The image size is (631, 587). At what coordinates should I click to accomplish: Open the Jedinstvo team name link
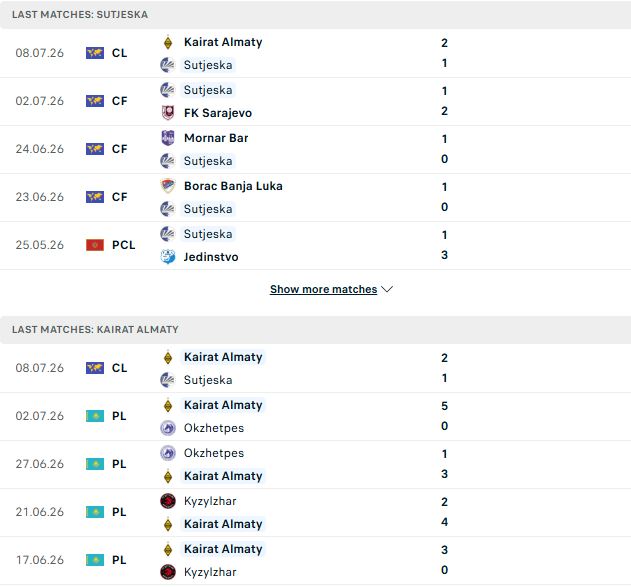211,257
